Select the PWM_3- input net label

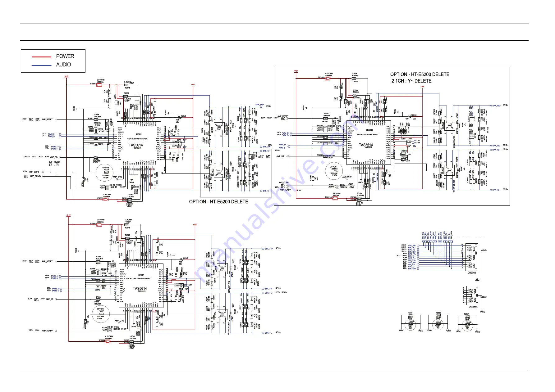tap(56, 291)
